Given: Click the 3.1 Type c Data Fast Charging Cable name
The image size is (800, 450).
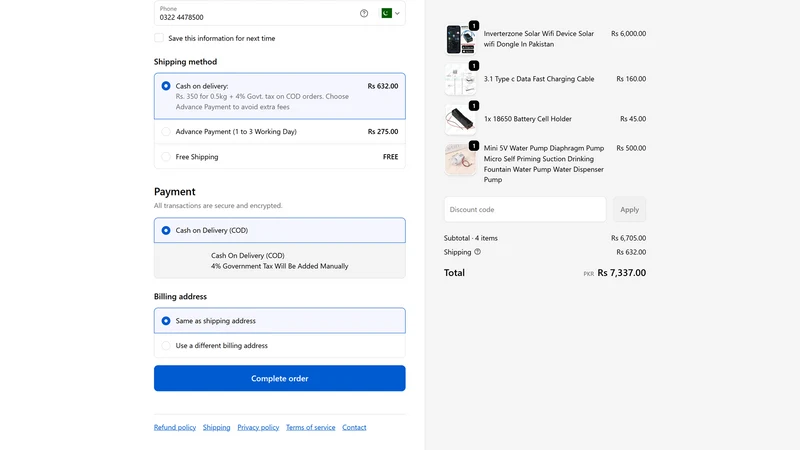Looking at the screenshot, I should (x=539, y=79).
